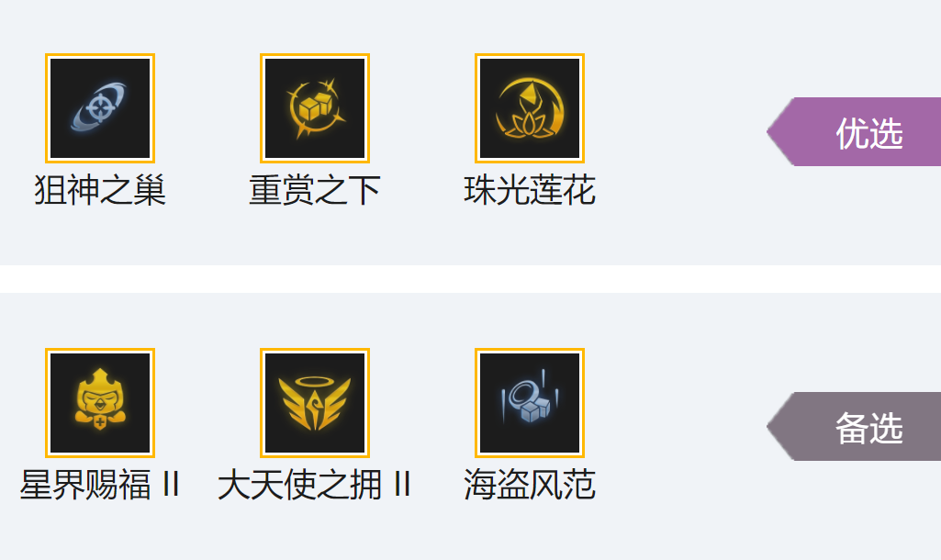Screen dimensions: 941x560
Task: Open the 海盗风范 coin and cube icon
Action: click(x=530, y=403)
